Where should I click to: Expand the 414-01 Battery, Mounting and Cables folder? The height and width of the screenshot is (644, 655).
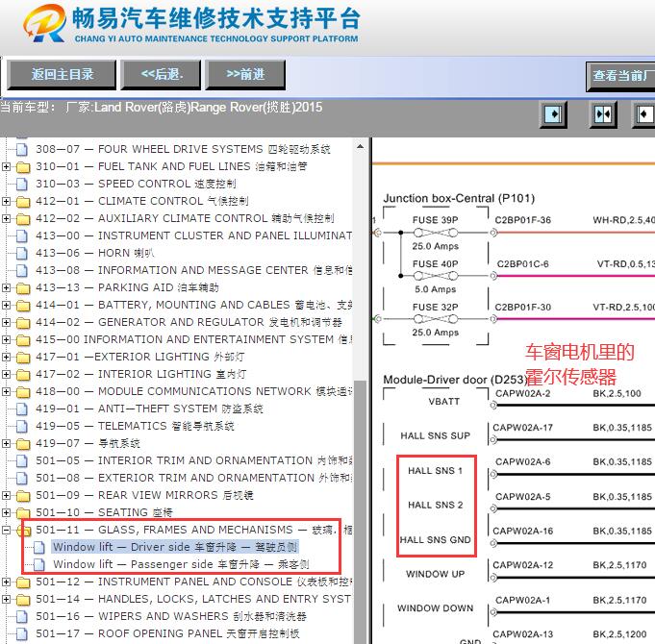pyautogui.click(x=6, y=305)
